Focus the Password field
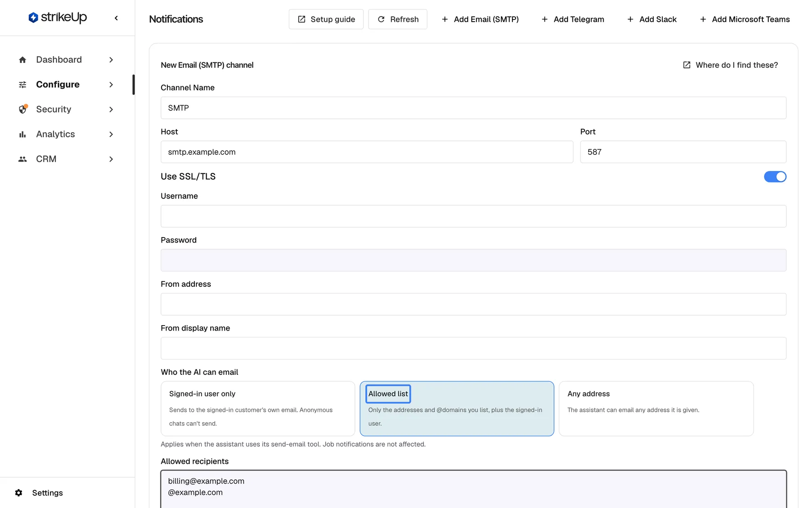 point(473,260)
